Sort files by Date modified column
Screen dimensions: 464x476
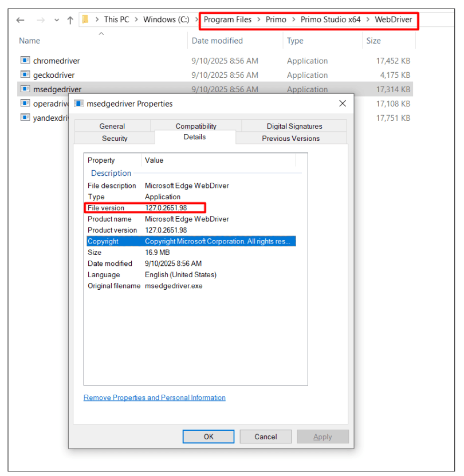coord(217,41)
